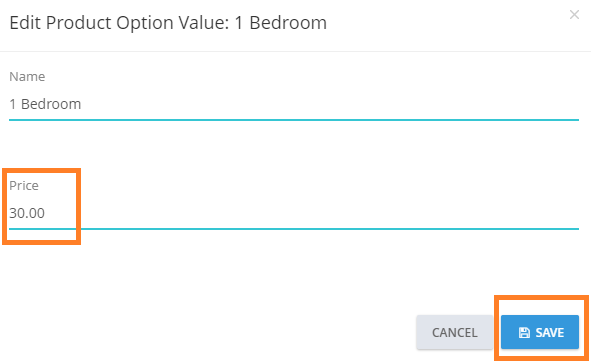Click the word Edit in the dialog header
This screenshot has width=591, height=363.
[x=25, y=23]
